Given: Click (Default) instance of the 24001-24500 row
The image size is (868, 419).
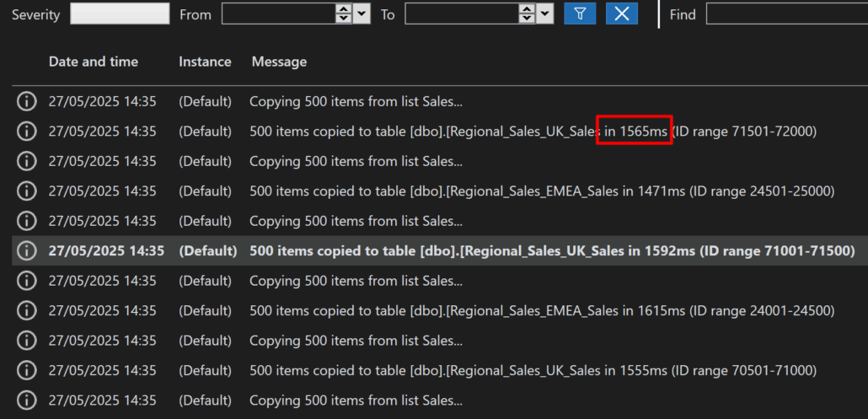Looking at the screenshot, I should coord(205,310).
